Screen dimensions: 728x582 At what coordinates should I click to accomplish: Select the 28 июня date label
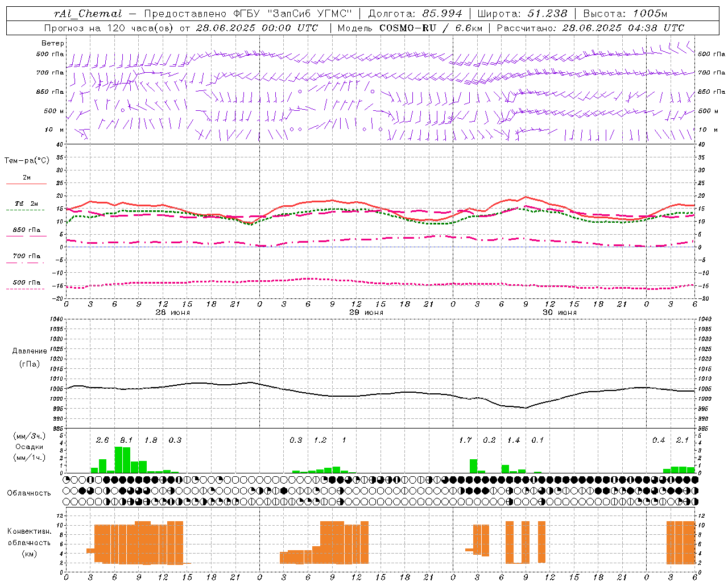pyautogui.click(x=173, y=312)
